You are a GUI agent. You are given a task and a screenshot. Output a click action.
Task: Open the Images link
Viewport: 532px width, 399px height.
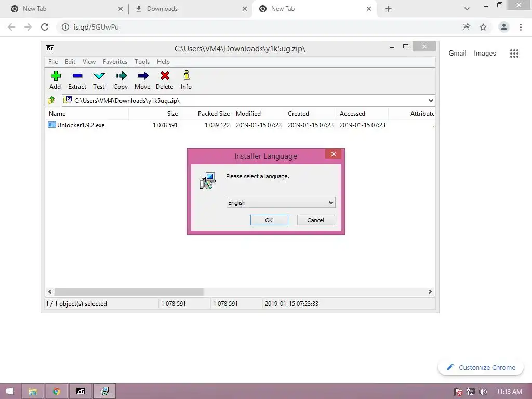pos(485,54)
